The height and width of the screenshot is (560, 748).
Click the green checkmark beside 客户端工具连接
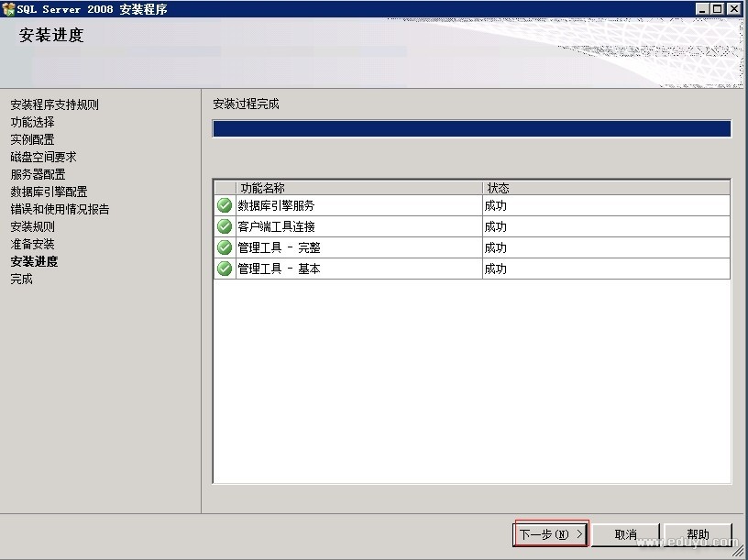tap(224, 226)
